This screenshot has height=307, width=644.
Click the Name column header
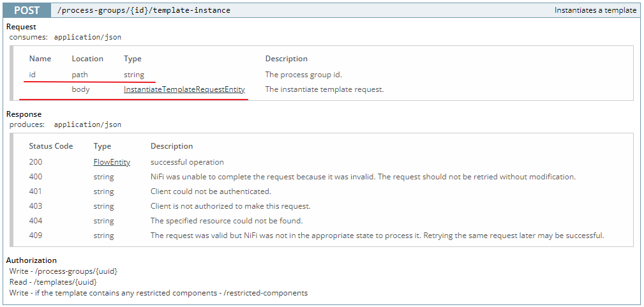point(40,59)
